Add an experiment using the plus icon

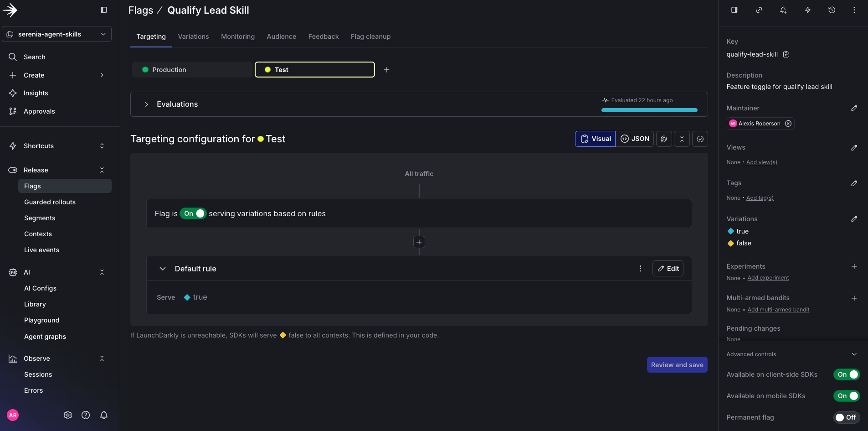coord(854,266)
